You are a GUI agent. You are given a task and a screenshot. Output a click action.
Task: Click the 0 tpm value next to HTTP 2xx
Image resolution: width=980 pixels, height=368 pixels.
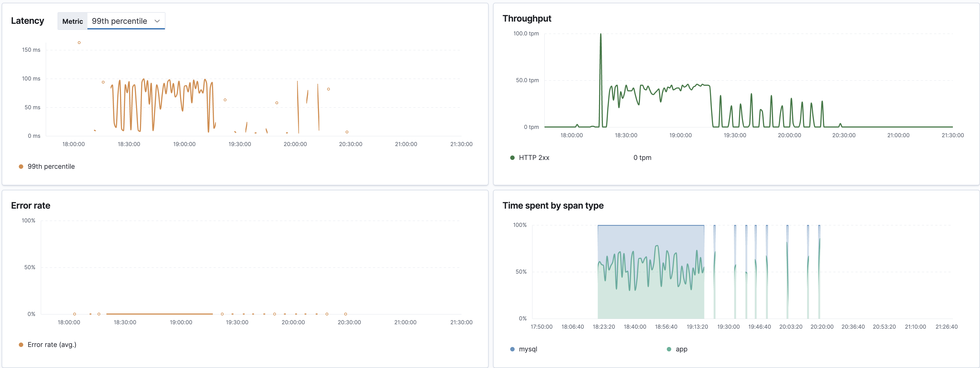coord(642,157)
